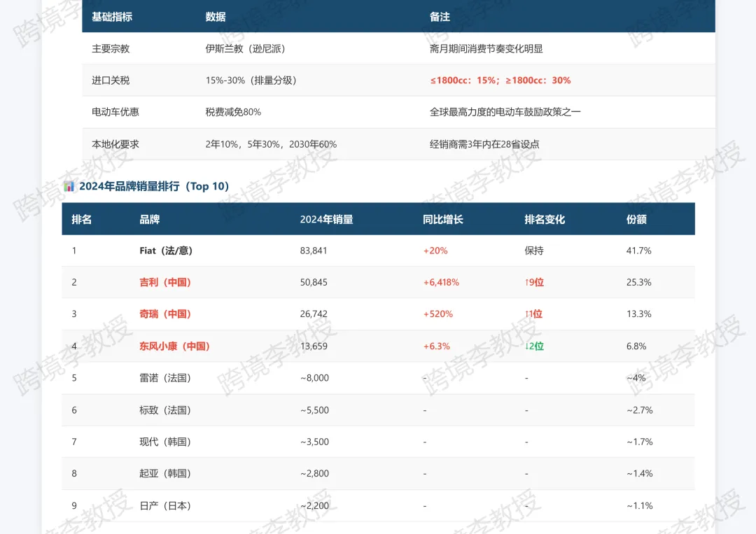Image resolution: width=756 pixels, height=534 pixels.
Task: Click the sales figure 83,841
Action: (314, 251)
